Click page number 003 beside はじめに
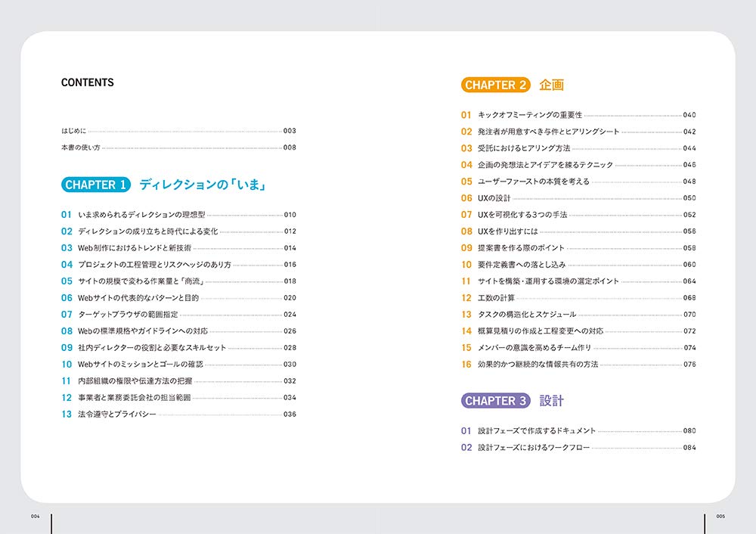This screenshot has height=534, width=756. click(x=290, y=131)
